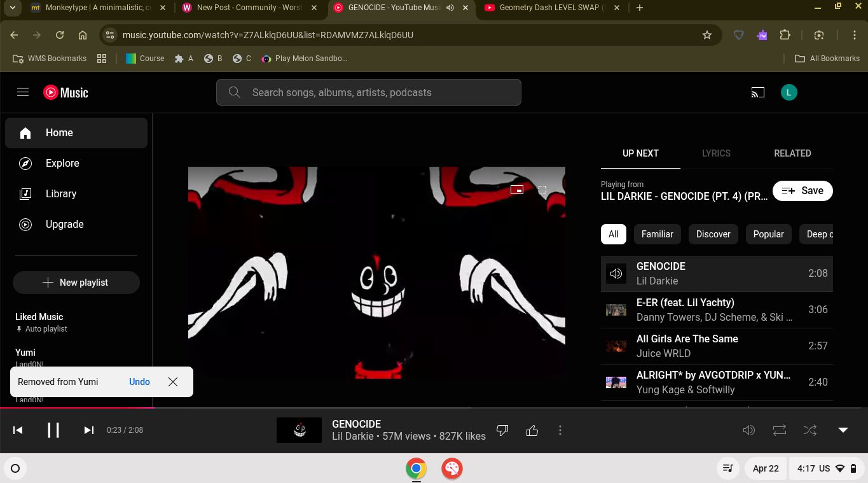
Task: Make the video fullscreen
Action: pyautogui.click(x=542, y=190)
